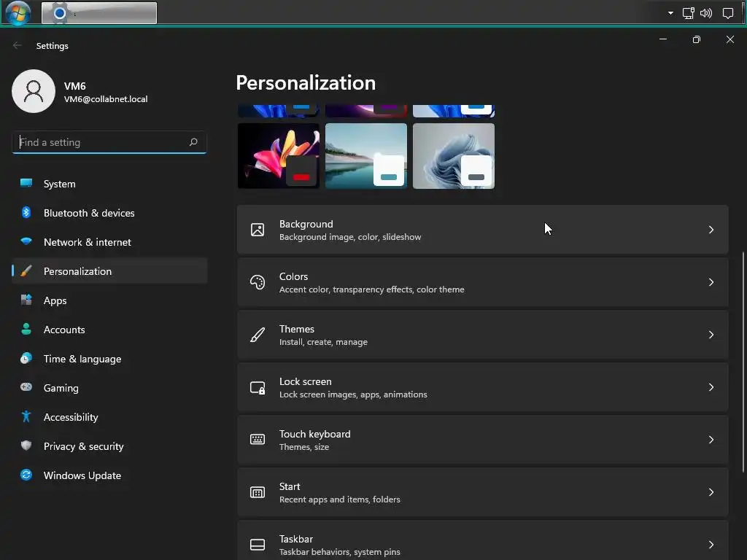Viewport: 747px width, 560px height.
Task: Select Windows Update category
Action: (109, 475)
